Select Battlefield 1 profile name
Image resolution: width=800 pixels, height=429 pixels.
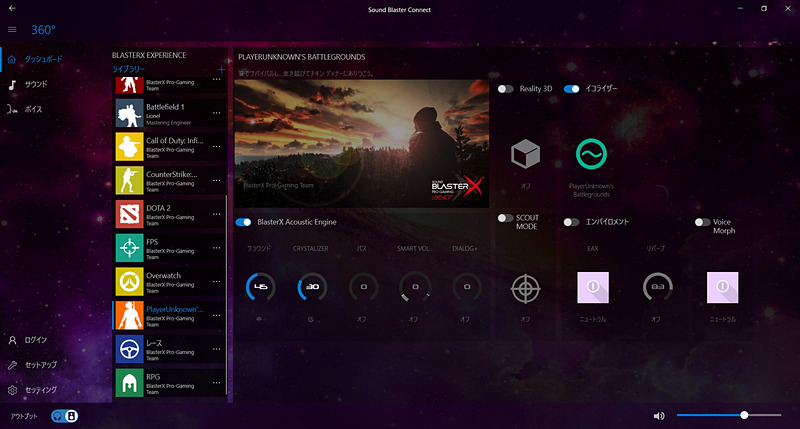(165, 107)
